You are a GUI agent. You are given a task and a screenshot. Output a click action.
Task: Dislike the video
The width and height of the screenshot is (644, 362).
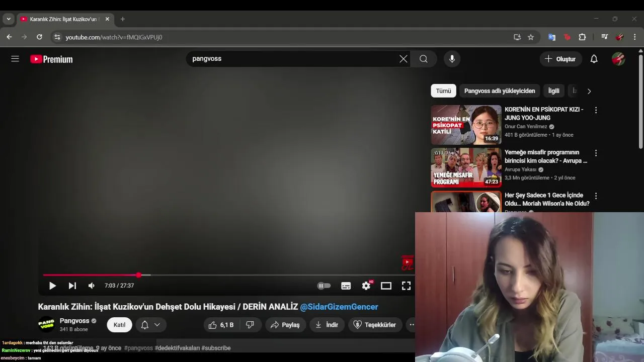pyautogui.click(x=250, y=325)
